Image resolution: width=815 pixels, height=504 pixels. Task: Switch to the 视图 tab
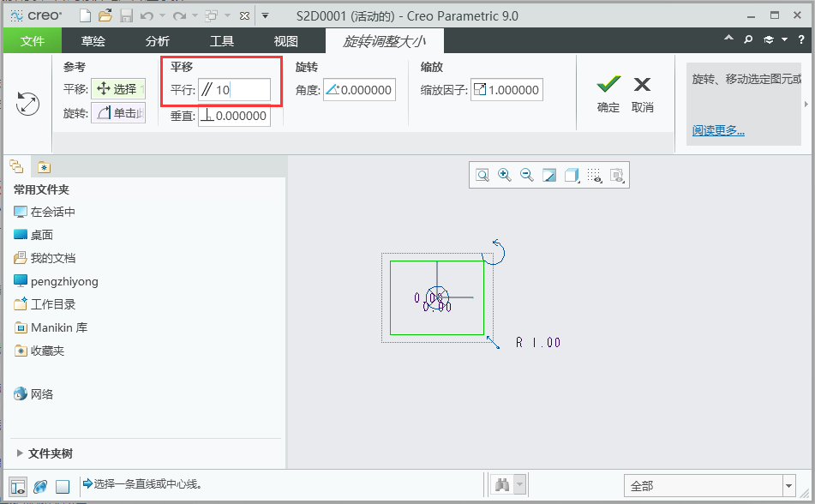coord(286,40)
